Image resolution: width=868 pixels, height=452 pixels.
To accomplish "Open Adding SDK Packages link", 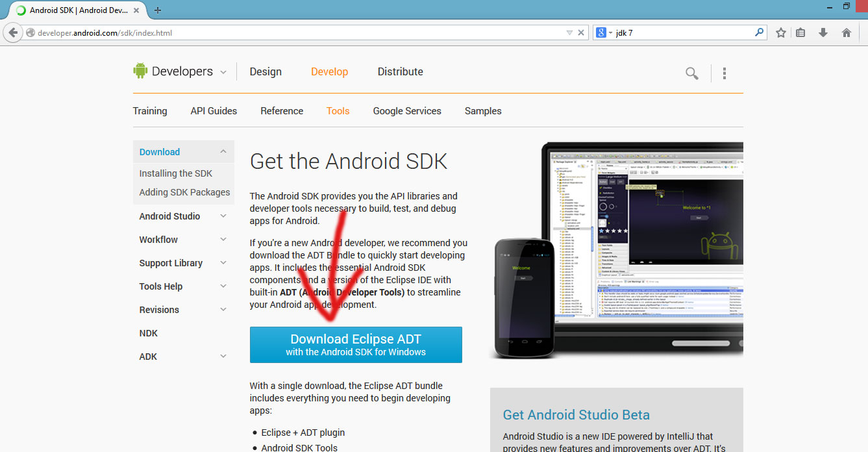I will [184, 192].
